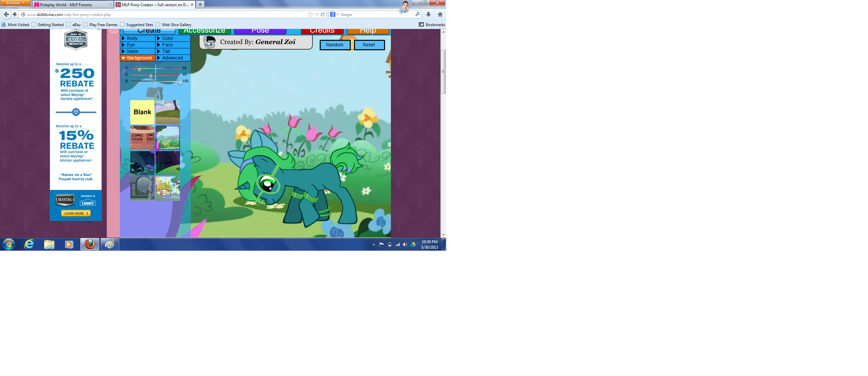Open the Pose tab

[260, 31]
